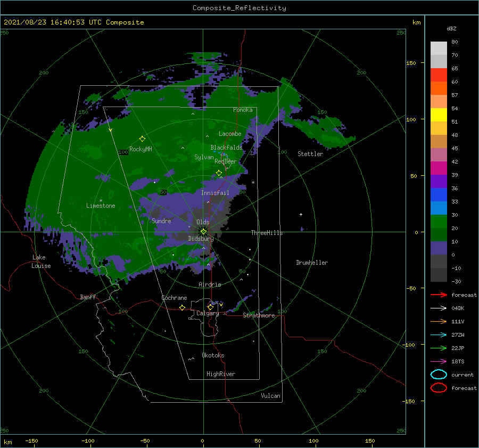Click the yellow diamond marker at Red Deer

pos(219,173)
